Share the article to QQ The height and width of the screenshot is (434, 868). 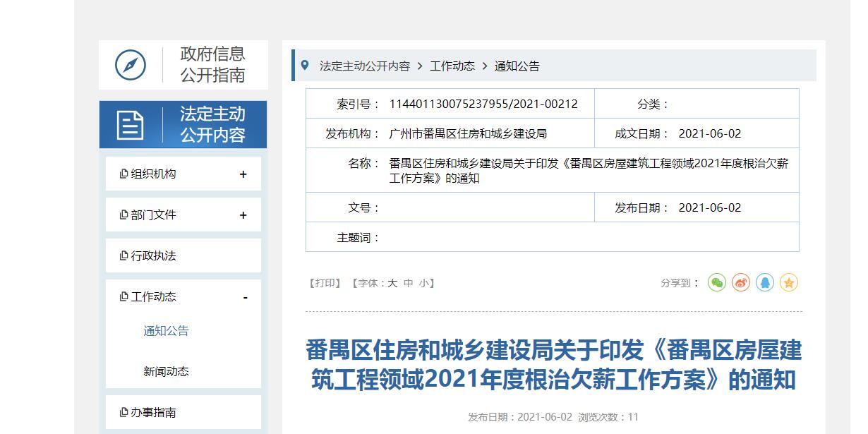(x=764, y=282)
